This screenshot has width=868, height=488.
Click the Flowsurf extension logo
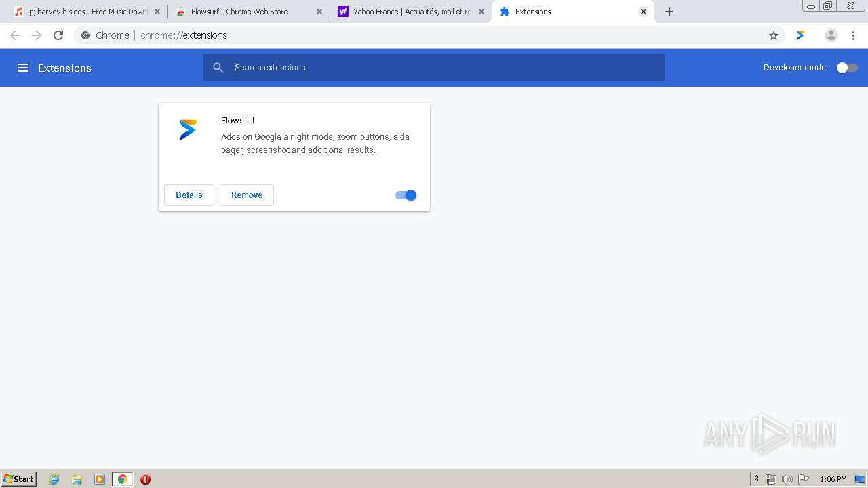pos(189,129)
